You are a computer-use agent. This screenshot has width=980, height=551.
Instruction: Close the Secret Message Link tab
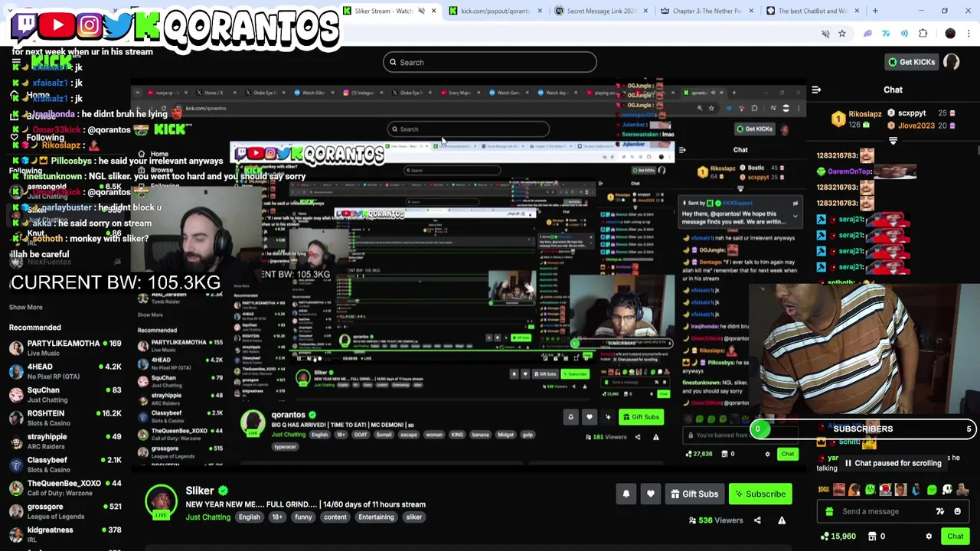click(645, 11)
